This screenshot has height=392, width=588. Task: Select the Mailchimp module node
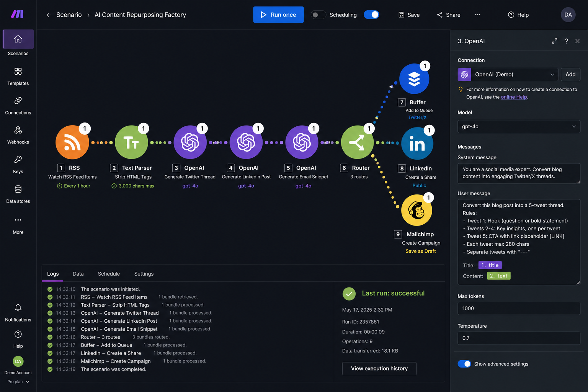tap(417, 210)
